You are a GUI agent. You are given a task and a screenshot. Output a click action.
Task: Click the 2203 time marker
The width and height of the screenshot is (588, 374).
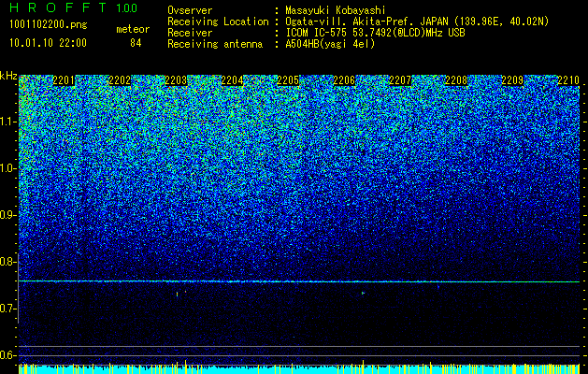click(176, 80)
